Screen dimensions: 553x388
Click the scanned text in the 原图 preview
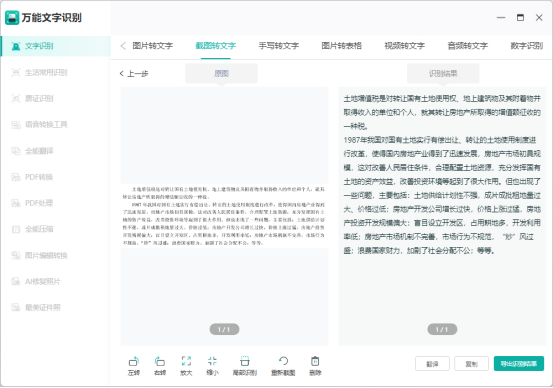[x=224, y=216]
